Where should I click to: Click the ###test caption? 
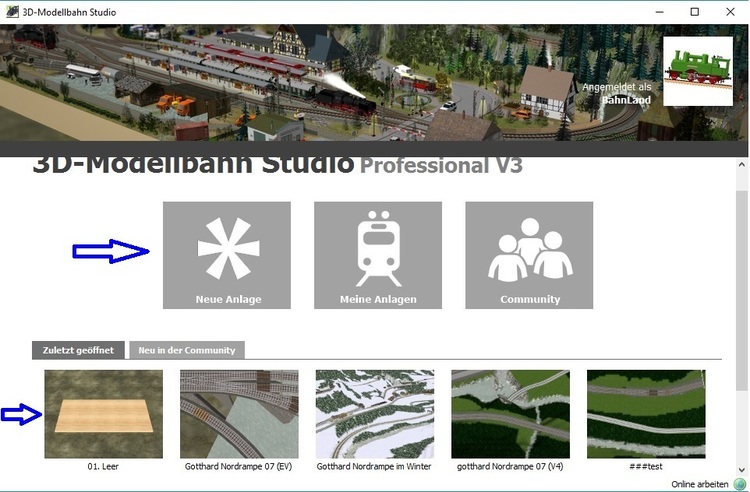pyautogui.click(x=646, y=466)
